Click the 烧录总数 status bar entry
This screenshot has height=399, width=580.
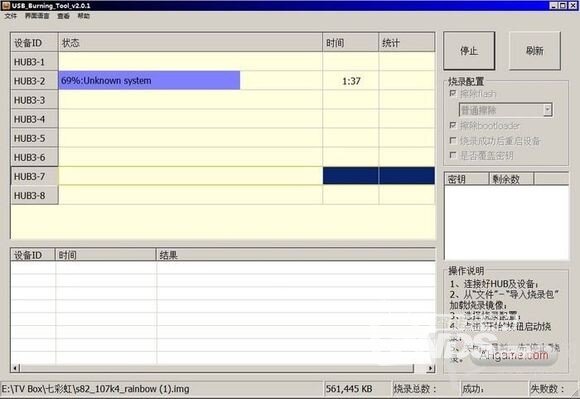point(415,389)
